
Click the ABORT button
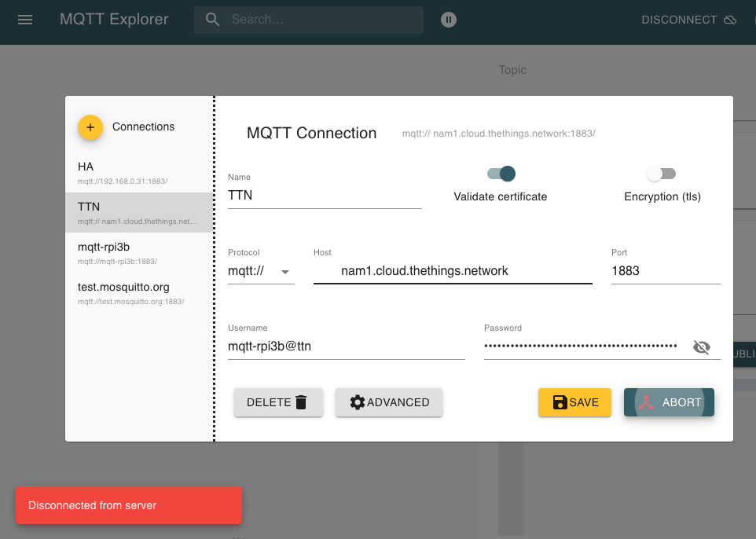(669, 402)
